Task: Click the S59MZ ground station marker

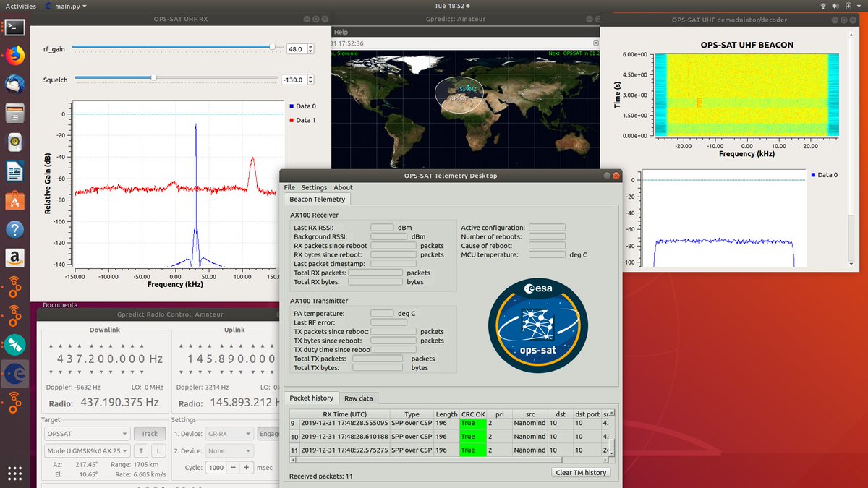Action: 469,89
